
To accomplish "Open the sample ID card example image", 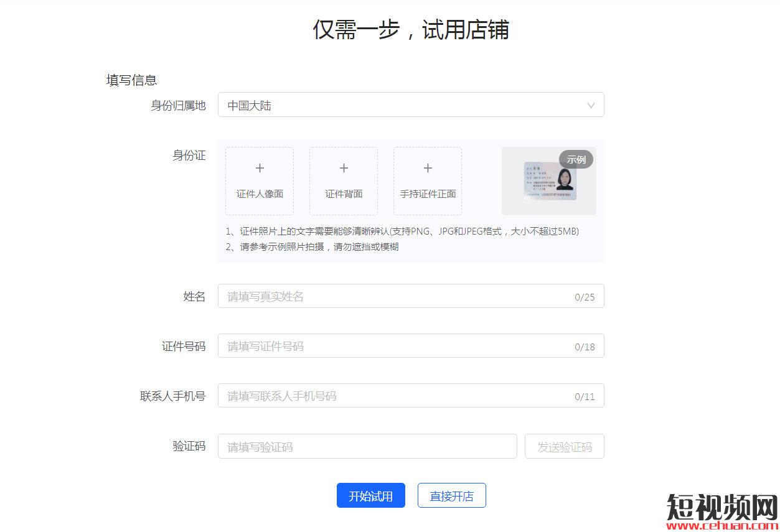I will click(x=549, y=181).
